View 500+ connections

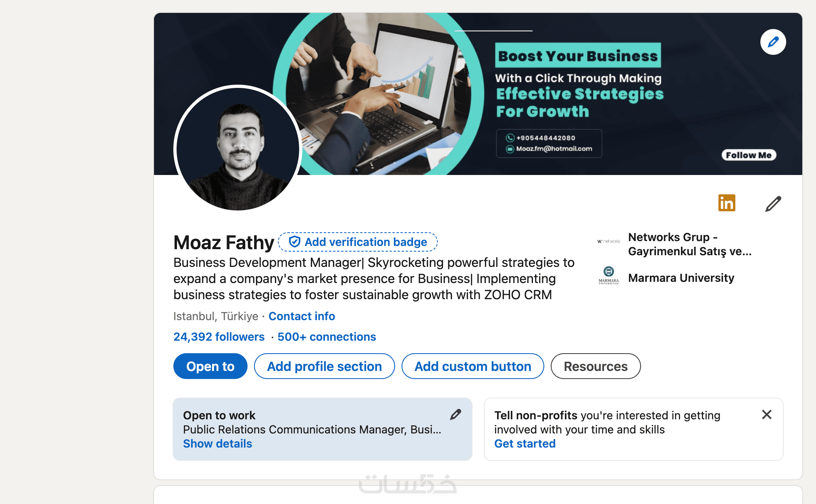(x=327, y=337)
